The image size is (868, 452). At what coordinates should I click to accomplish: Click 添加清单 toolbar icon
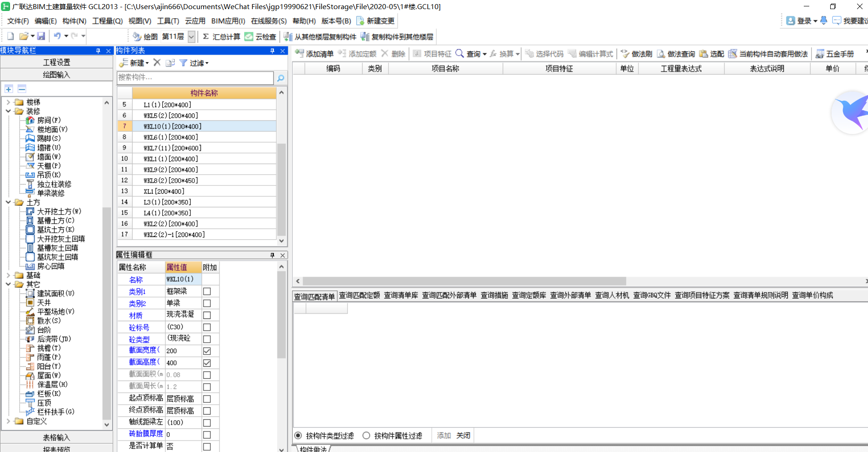pyautogui.click(x=299, y=53)
